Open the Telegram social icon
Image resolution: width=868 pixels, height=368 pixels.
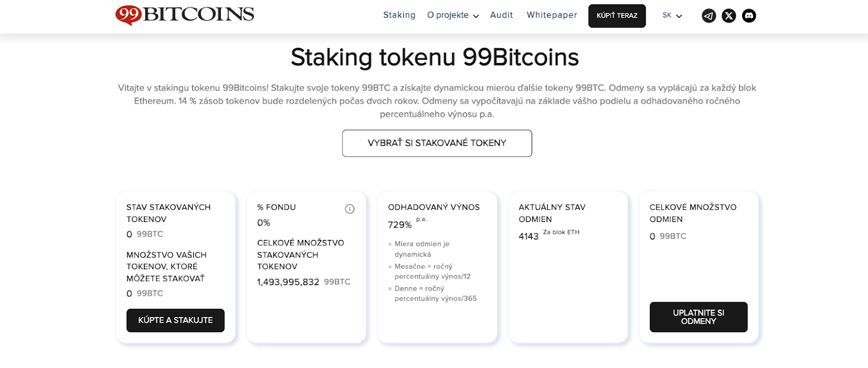click(709, 16)
